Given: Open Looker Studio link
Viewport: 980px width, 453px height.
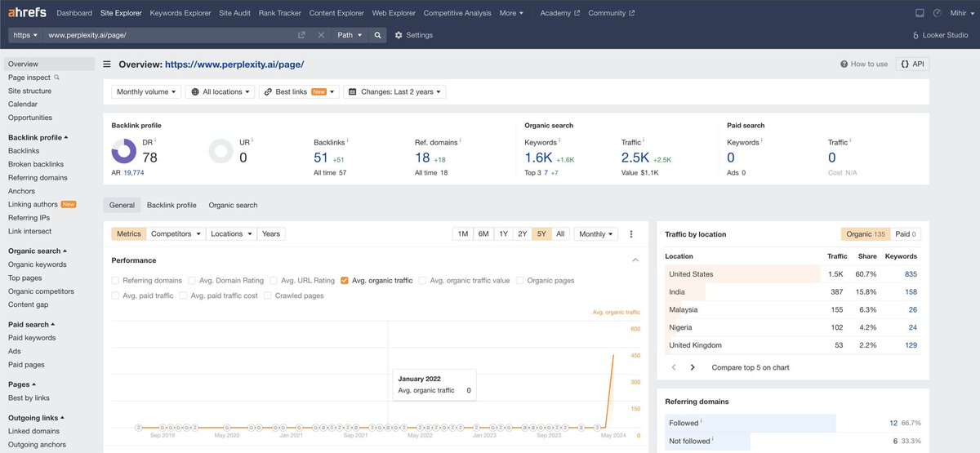Looking at the screenshot, I should [x=940, y=35].
